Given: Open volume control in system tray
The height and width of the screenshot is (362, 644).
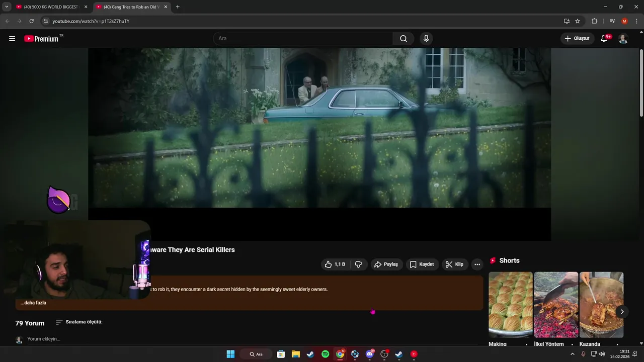Looking at the screenshot, I should tap(602, 354).
